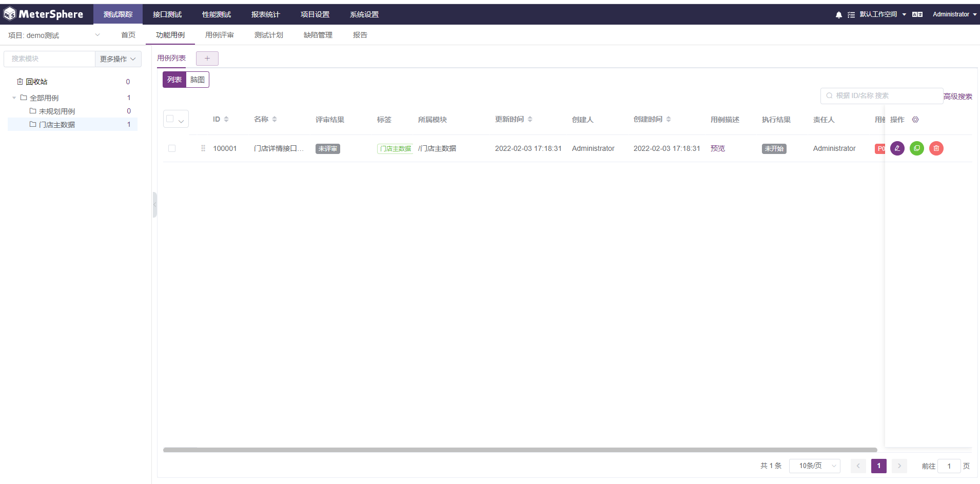Screen dimensions: 980x484
Task: Click case name 门店详情接口…
Action: (x=279, y=148)
